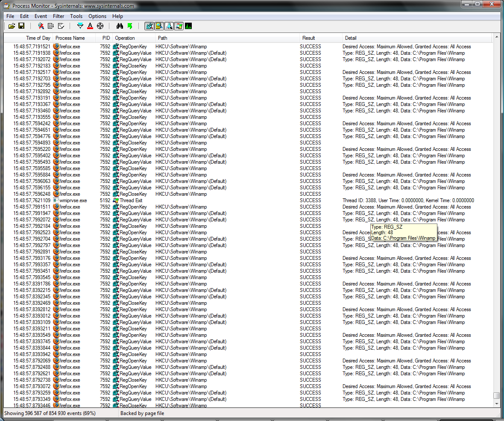
Task: Open the Event menu
Action: click(41, 16)
